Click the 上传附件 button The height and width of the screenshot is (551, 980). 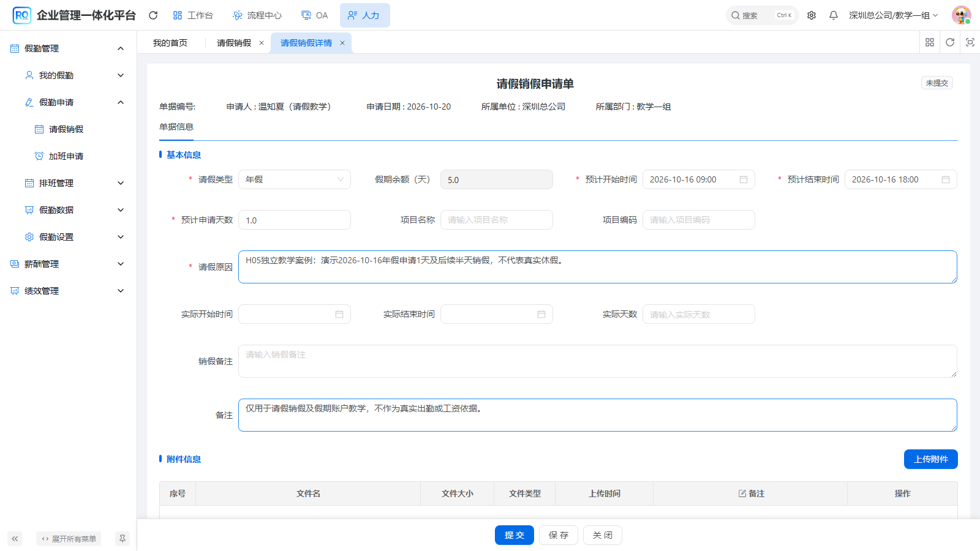coord(931,459)
